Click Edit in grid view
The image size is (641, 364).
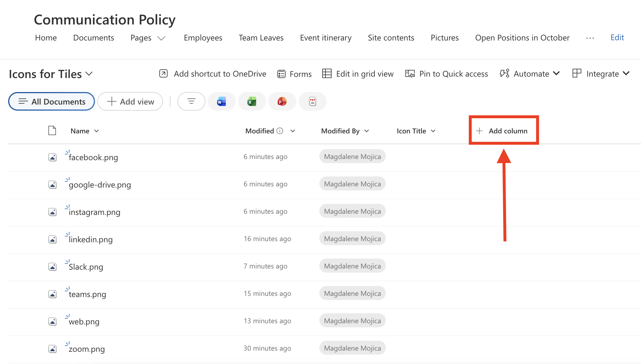tap(358, 74)
